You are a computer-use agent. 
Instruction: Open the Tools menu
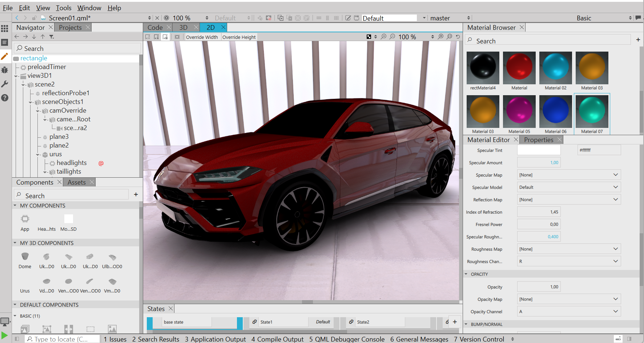(x=64, y=8)
